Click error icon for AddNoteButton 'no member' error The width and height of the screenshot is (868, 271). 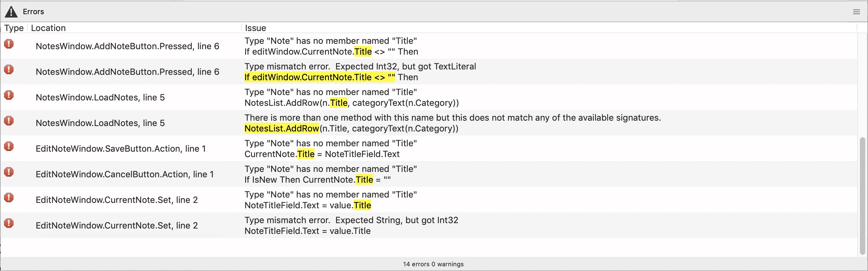coord(9,44)
